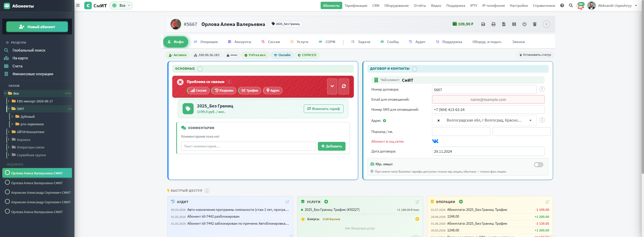The width and height of the screenshot is (644, 237).
Task: Open the search magnifier in top bar
Action: (571, 6)
